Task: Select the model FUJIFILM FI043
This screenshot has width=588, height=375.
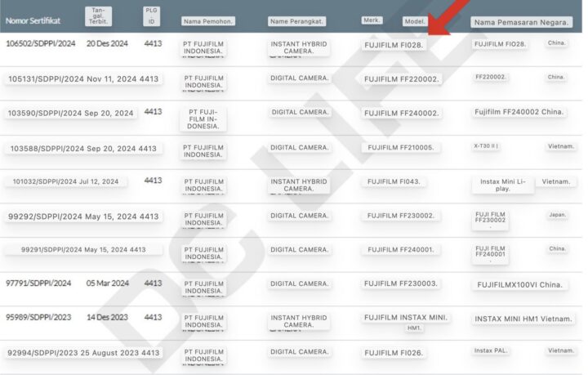Action: pos(394,181)
